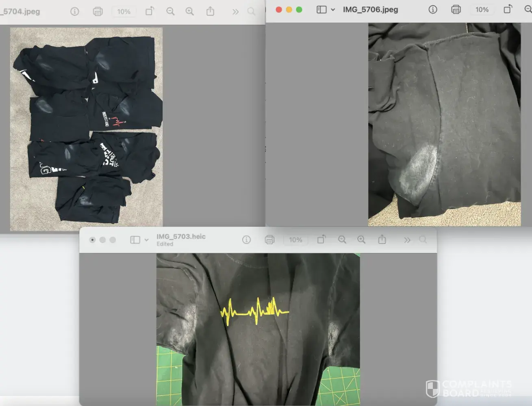
Task: Zoom out in the 5704.jpeg window
Action: coord(170,11)
